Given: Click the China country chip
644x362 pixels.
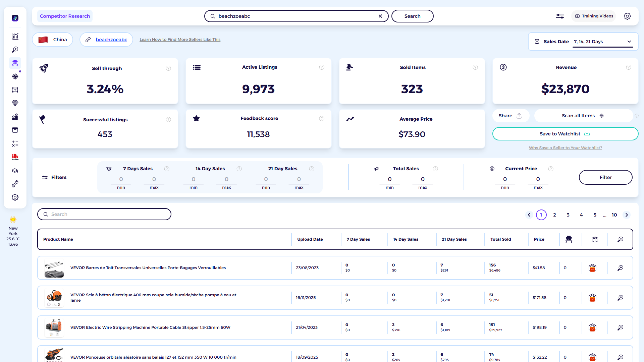Looking at the screenshot, I should (53, 40).
